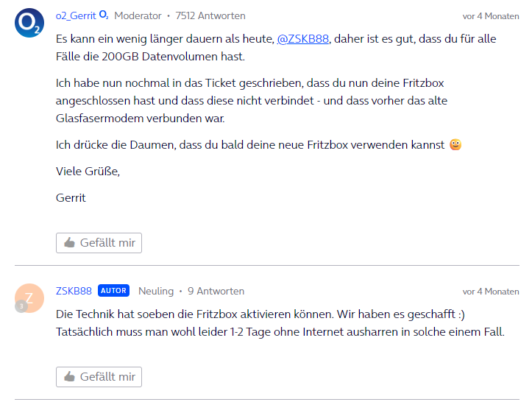Screen dimensions: 532x402
Task: Click the Moderator rank label
Action: click(x=138, y=15)
